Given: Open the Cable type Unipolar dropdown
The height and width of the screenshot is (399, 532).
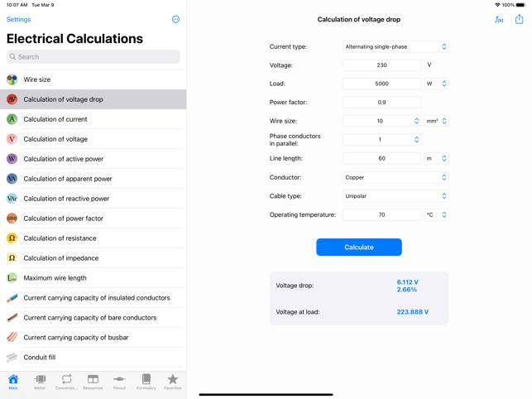Looking at the screenshot, I should pos(395,196).
